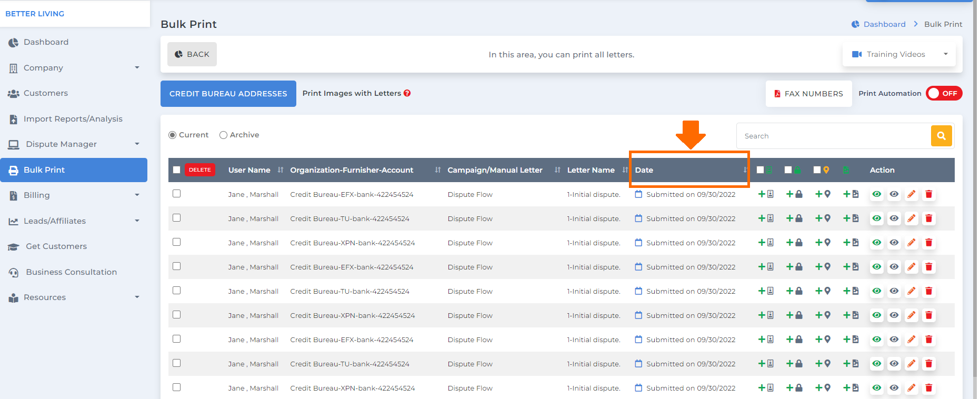The width and height of the screenshot is (980, 399).
Task: Click the Dashboard pie icon in sidebar
Action: point(13,43)
